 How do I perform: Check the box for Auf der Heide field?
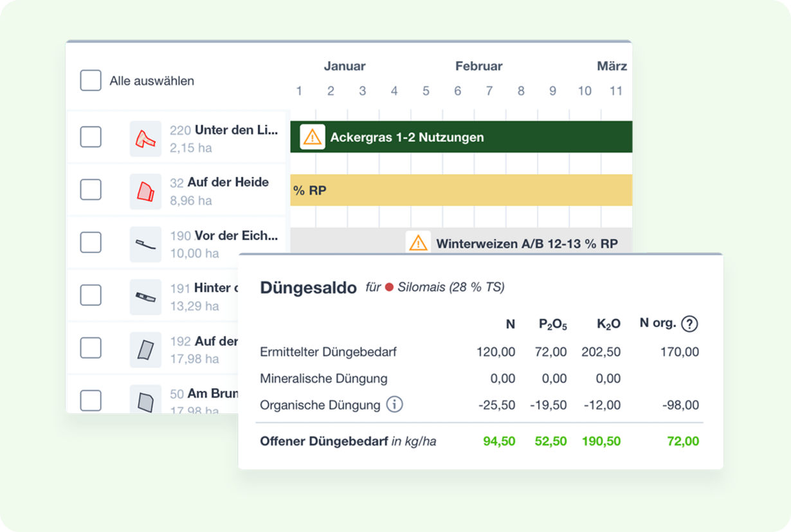91,190
